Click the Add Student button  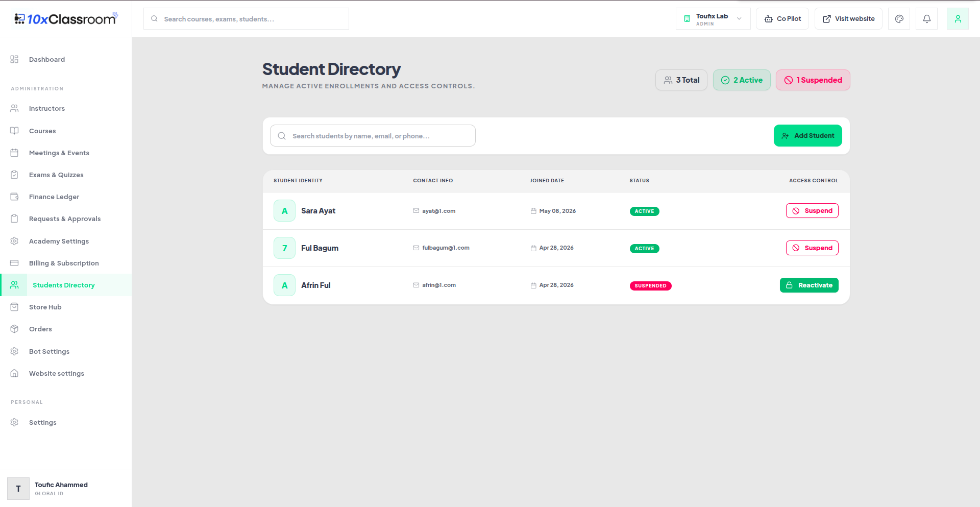[x=807, y=136]
